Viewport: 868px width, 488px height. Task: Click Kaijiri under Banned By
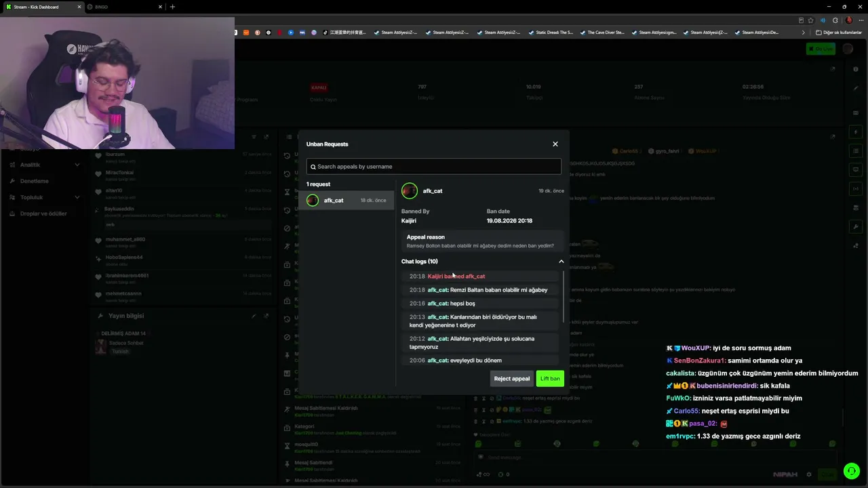(x=409, y=221)
